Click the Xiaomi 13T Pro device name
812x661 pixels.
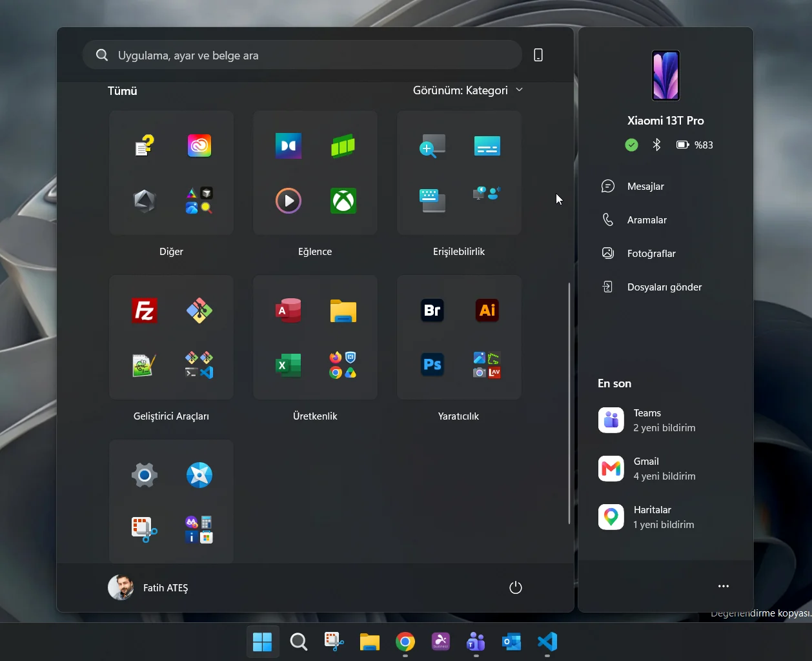coord(665,121)
